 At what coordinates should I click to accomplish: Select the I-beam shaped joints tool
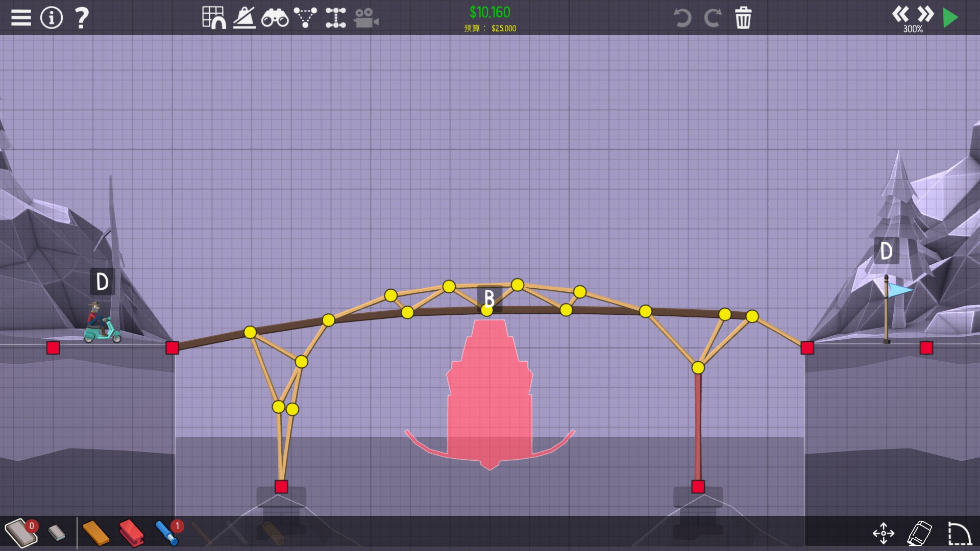pos(336,18)
